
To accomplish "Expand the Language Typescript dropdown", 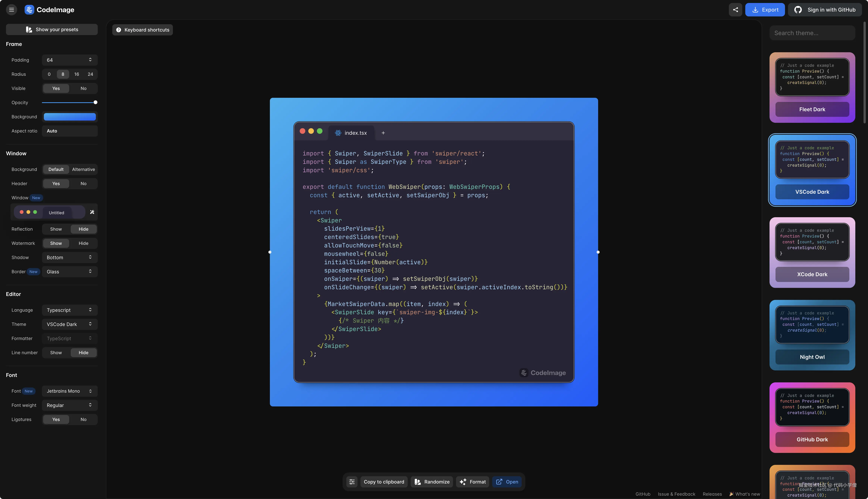I will point(70,310).
